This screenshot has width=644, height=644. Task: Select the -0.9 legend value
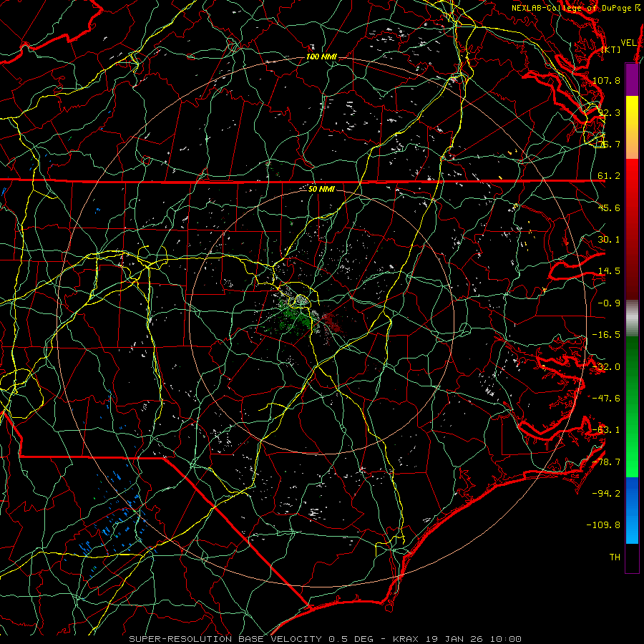[x=609, y=303]
